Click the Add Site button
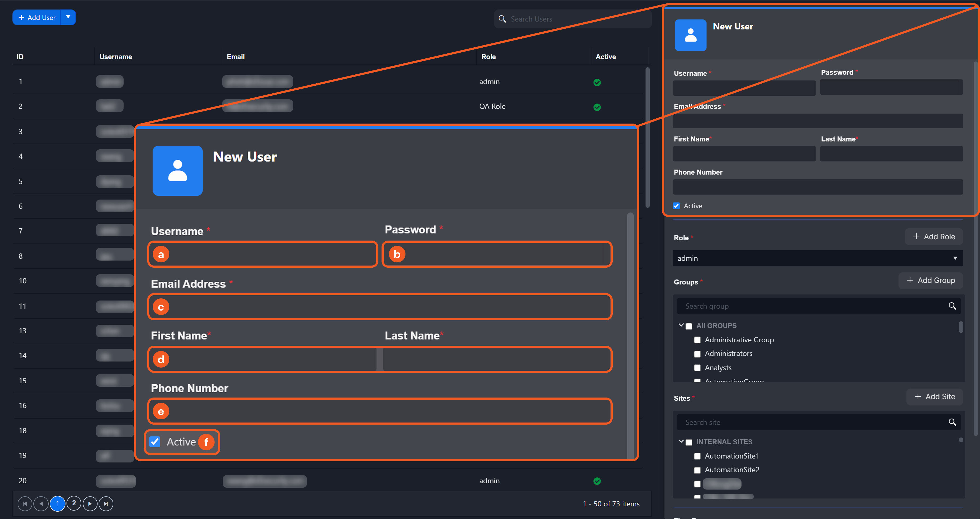The height and width of the screenshot is (519, 980). [934, 396]
